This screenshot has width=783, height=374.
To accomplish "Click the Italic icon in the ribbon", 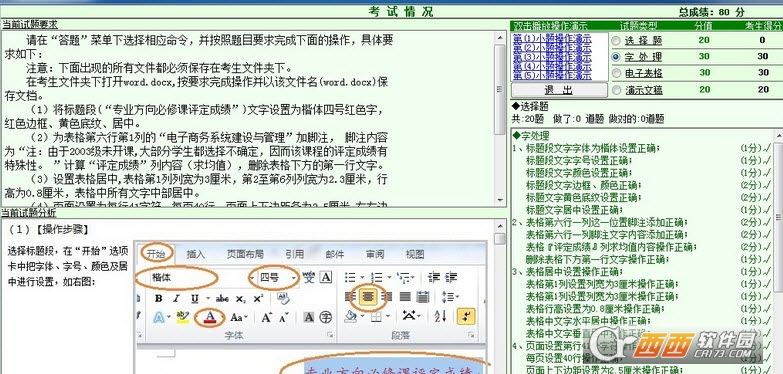I will tap(176, 299).
